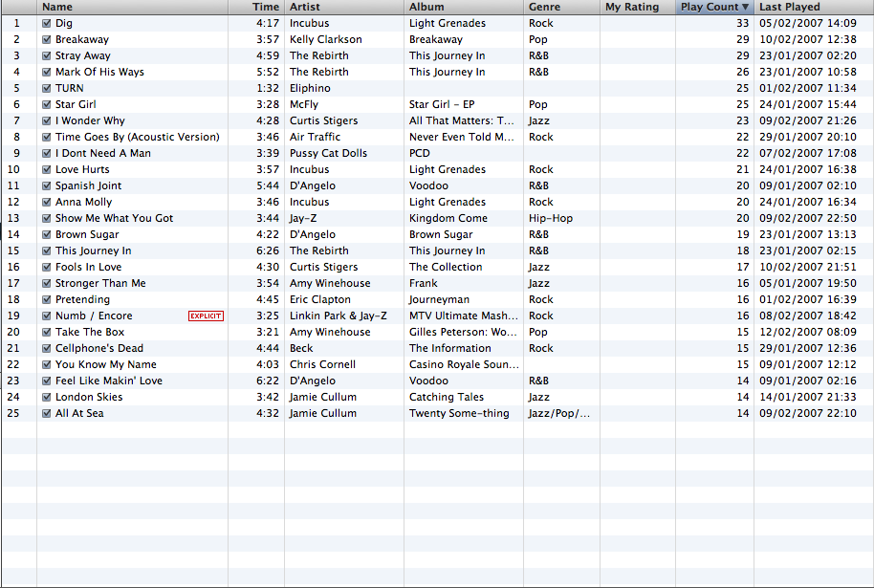874x588 pixels.
Task: Sort by the My Rating column header
Action: point(638,7)
